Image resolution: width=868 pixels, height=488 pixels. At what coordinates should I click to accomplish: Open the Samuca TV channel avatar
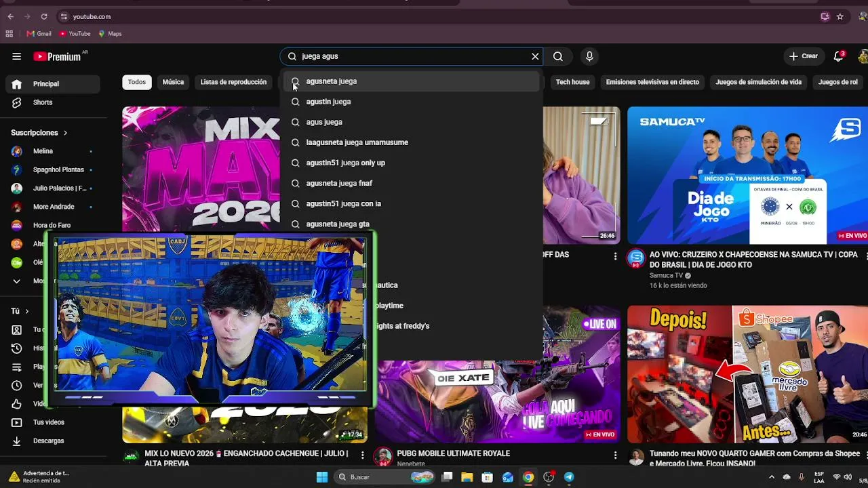(x=636, y=258)
